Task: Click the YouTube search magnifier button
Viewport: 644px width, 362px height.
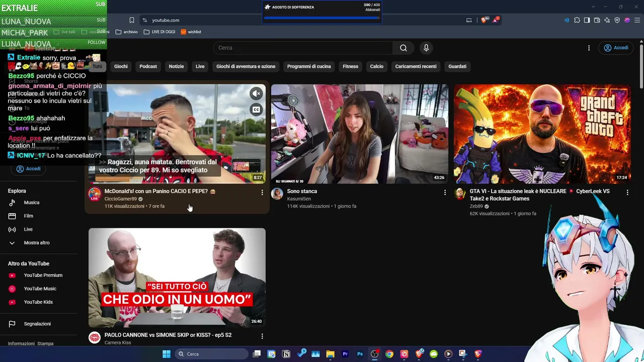Action: click(x=403, y=48)
